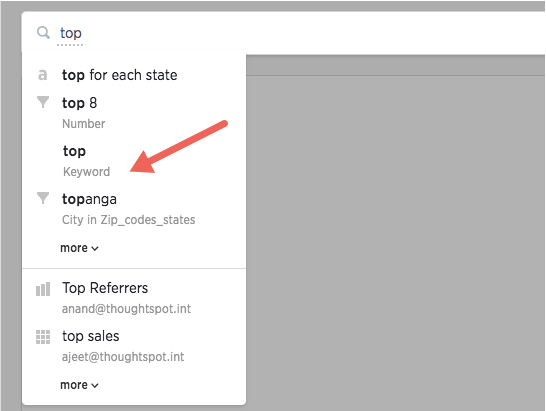Click the magnifying glass search icon

(x=43, y=33)
